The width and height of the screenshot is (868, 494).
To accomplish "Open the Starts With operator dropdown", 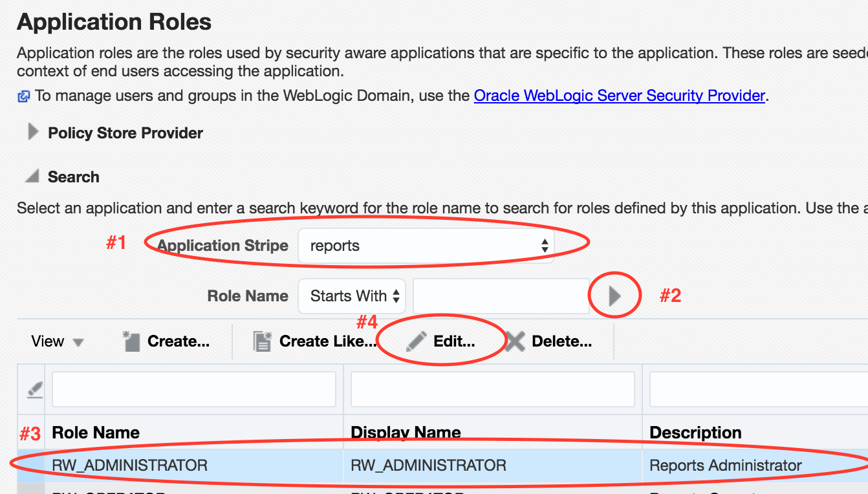I will [x=351, y=295].
